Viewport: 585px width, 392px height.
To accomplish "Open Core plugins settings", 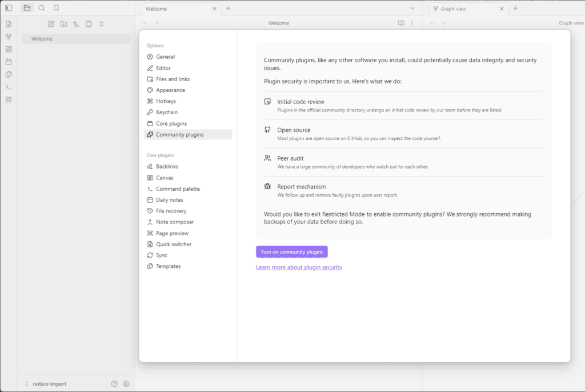I will 188,123.
